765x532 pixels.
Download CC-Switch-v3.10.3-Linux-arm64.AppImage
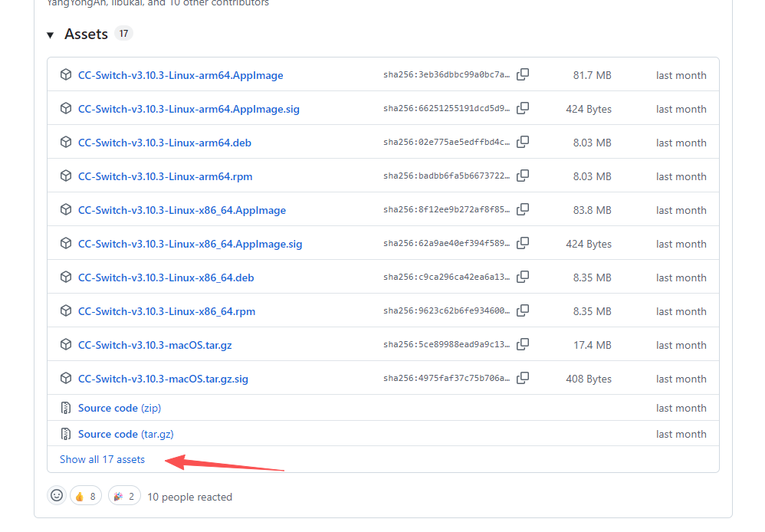[x=180, y=75]
